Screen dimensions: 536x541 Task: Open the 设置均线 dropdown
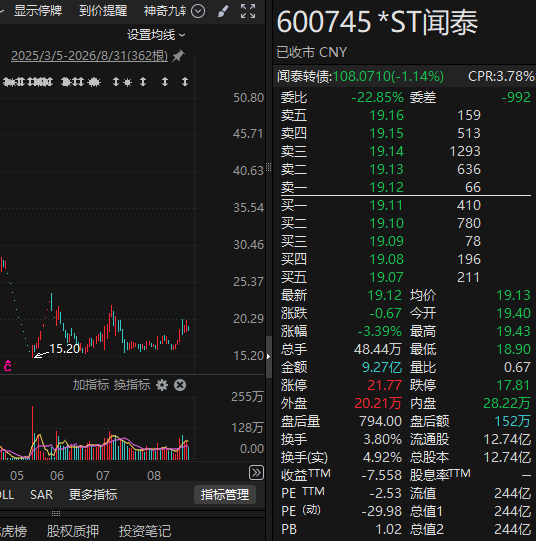[x=156, y=35]
